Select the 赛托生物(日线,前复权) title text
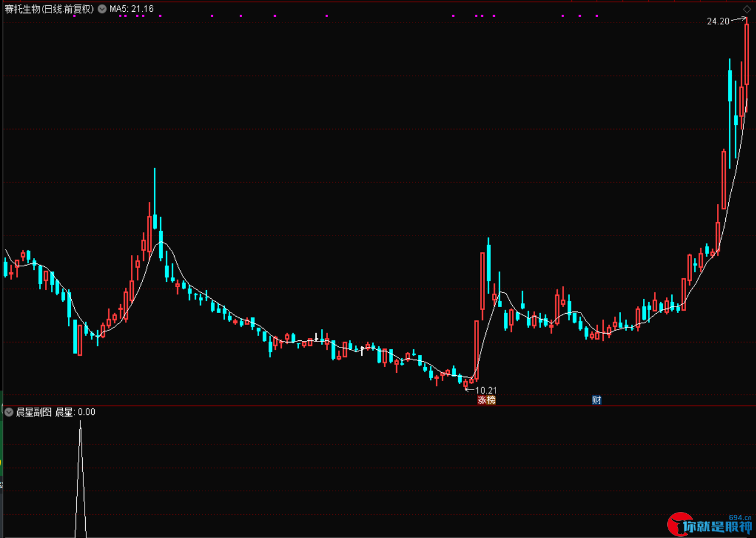Image resolution: width=756 pixels, height=538 pixels. click(x=49, y=9)
